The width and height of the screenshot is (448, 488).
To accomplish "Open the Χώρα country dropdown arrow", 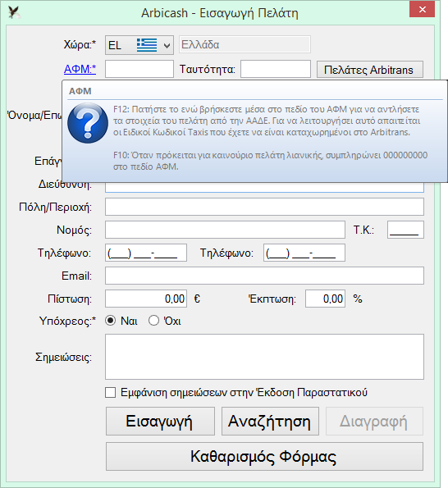I will point(167,45).
